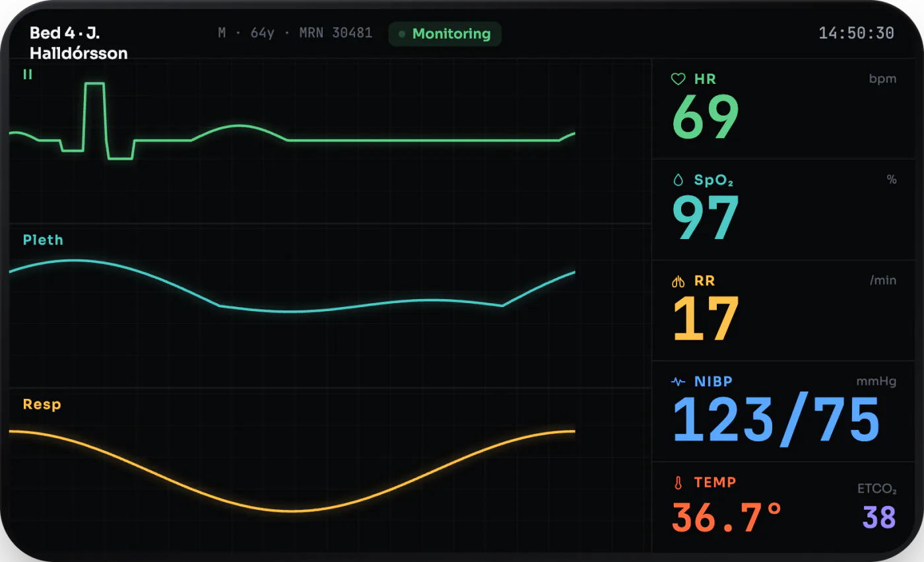The image size is (924, 562).
Task: Click the heart icon beside HR
Action: [678, 79]
